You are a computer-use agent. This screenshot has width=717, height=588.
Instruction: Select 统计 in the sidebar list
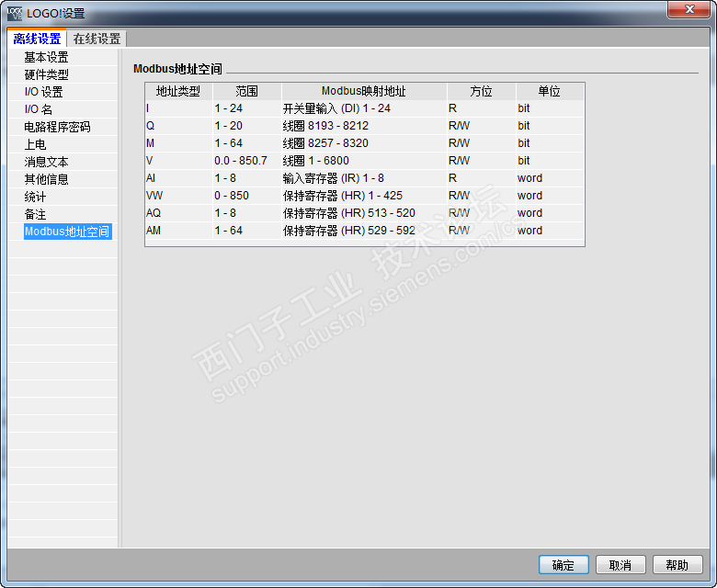35,197
